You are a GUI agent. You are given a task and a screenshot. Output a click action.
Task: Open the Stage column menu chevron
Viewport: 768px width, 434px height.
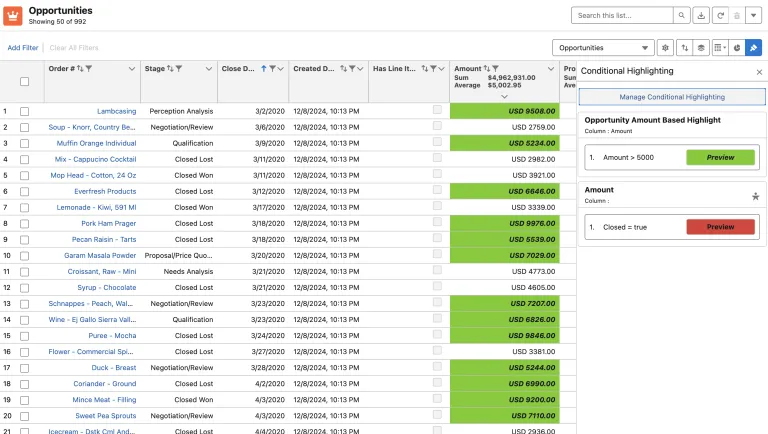(209, 69)
